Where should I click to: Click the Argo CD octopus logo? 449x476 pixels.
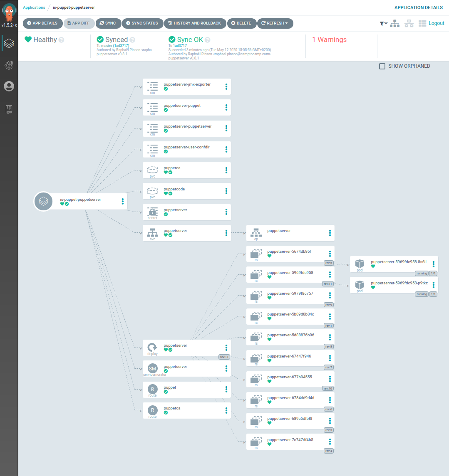point(9,12)
